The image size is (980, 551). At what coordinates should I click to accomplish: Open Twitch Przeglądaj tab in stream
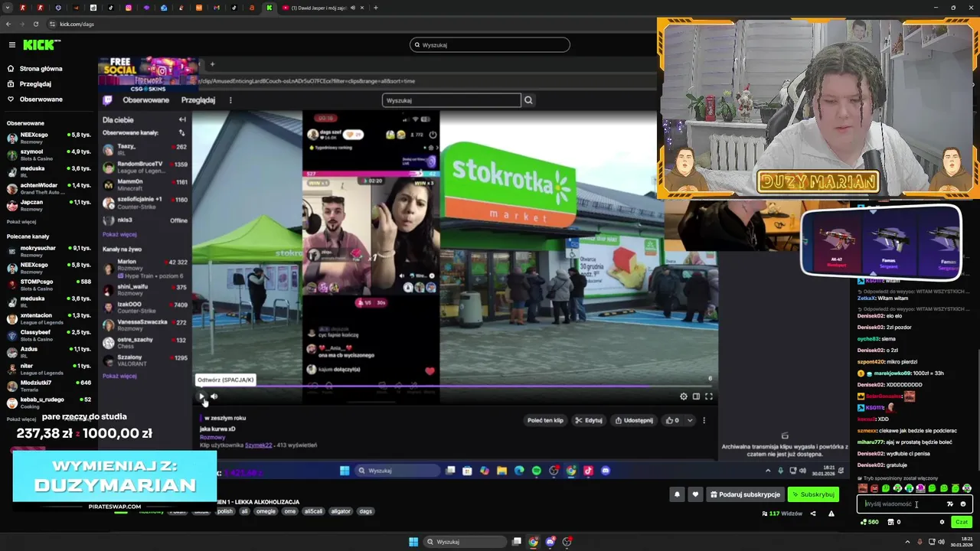[198, 100]
